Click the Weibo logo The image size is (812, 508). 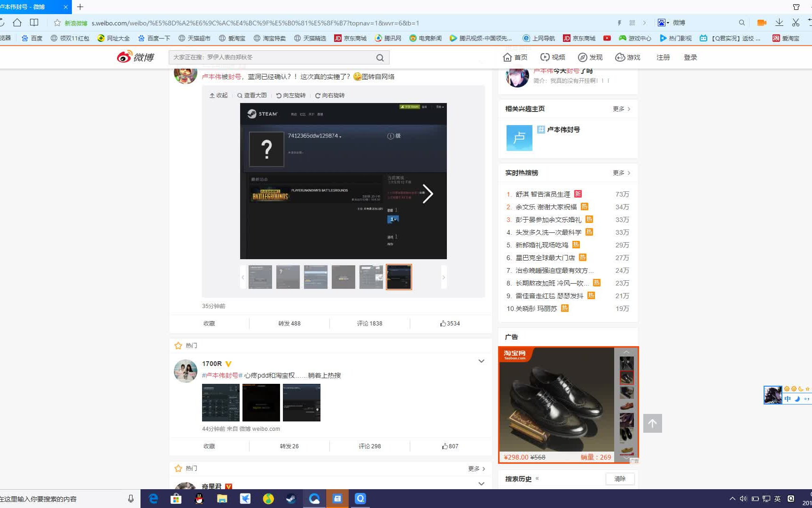pos(136,57)
